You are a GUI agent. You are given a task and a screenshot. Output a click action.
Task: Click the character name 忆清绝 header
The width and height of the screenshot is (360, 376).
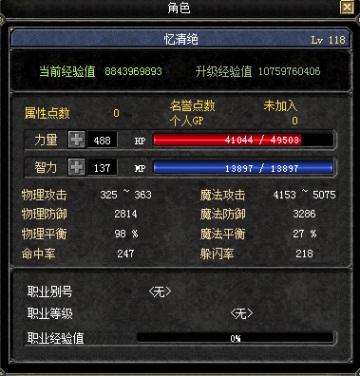(181, 39)
